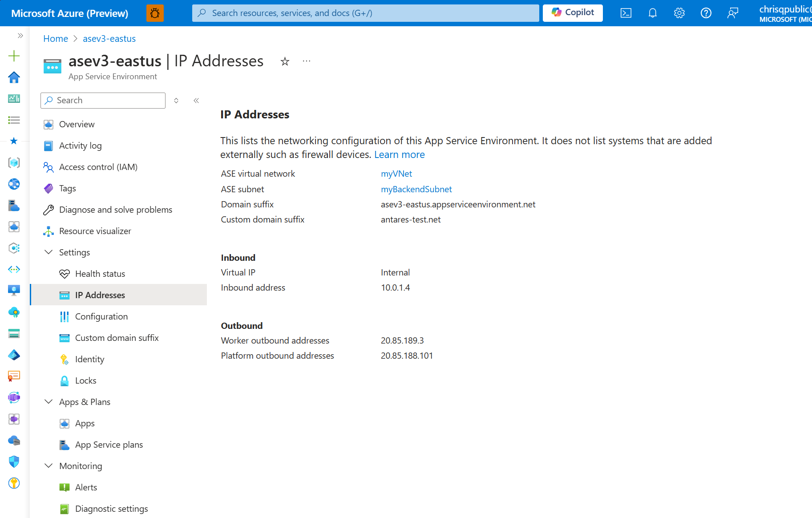Click Create a resource plus icon
The image size is (812, 518).
(14, 56)
